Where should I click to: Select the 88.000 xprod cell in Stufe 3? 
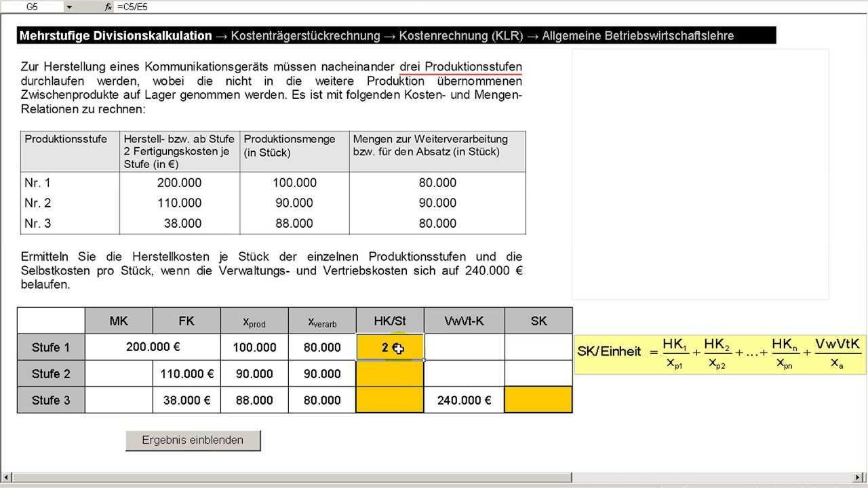254,400
